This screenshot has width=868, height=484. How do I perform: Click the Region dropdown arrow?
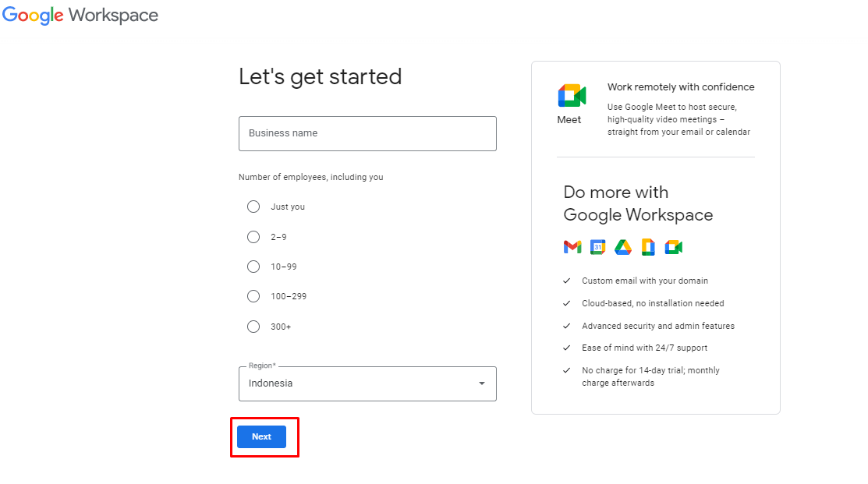tap(481, 383)
